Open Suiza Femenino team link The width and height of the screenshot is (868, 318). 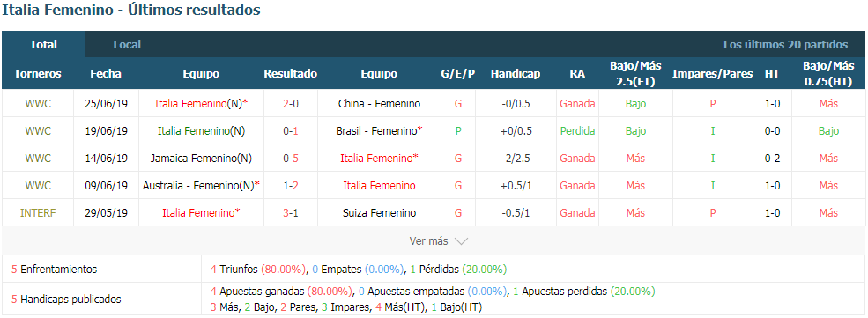pos(379,213)
